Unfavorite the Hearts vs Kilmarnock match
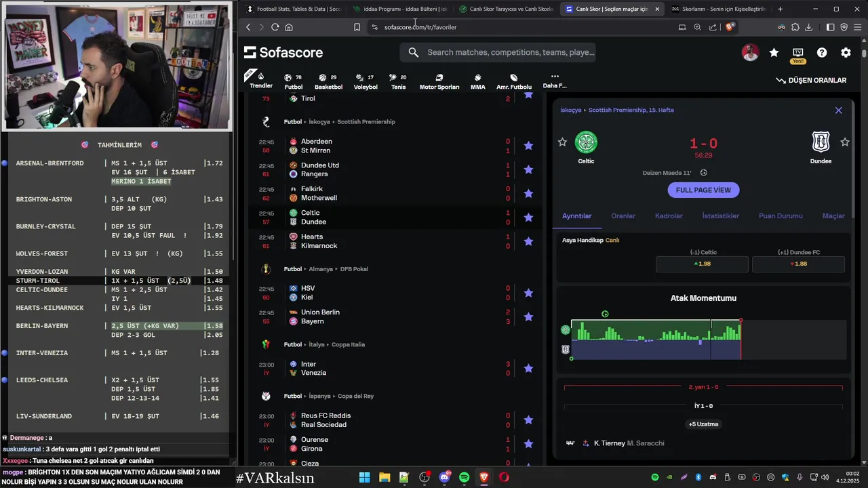868x488 pixels. tap(528, 241)
